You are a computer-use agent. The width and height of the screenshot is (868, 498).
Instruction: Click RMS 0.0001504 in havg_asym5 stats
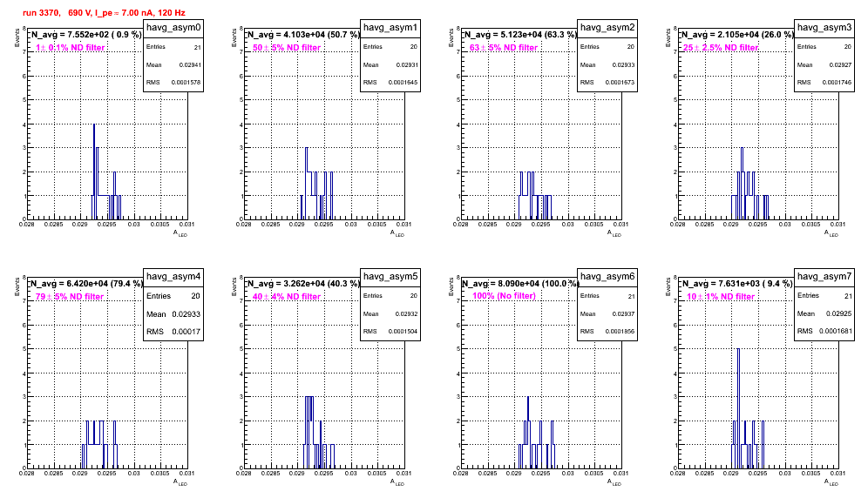[x=390, y=331]
